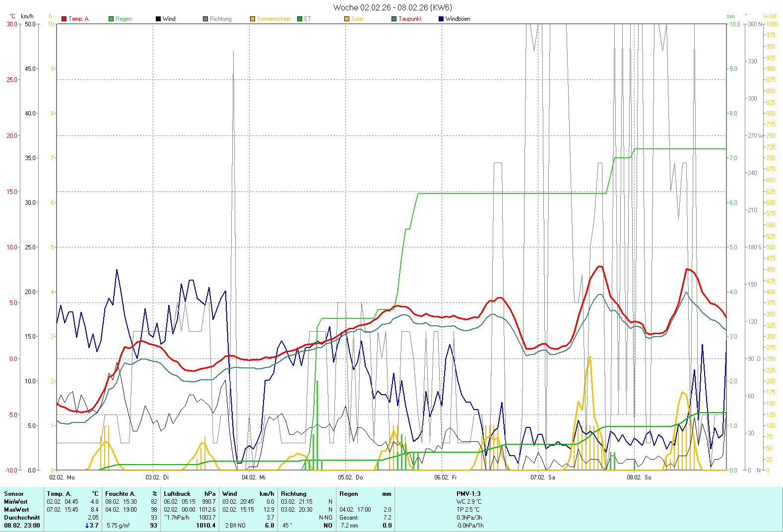Click the Regen Gesamt value row

(365, 518)
